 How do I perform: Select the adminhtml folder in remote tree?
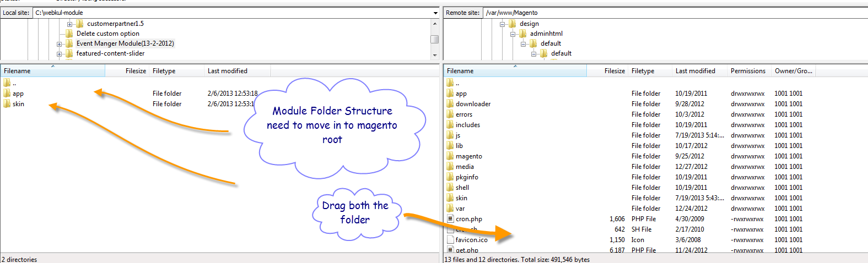(546, 34)
